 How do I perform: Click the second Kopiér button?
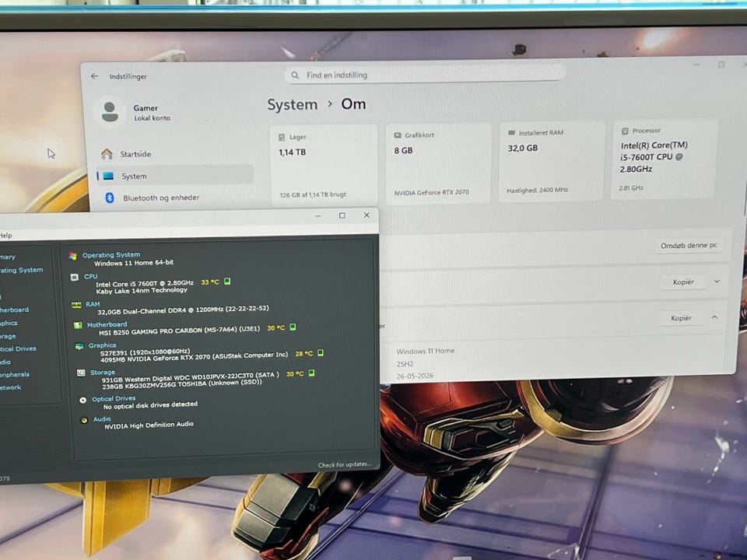pos(681,317)
